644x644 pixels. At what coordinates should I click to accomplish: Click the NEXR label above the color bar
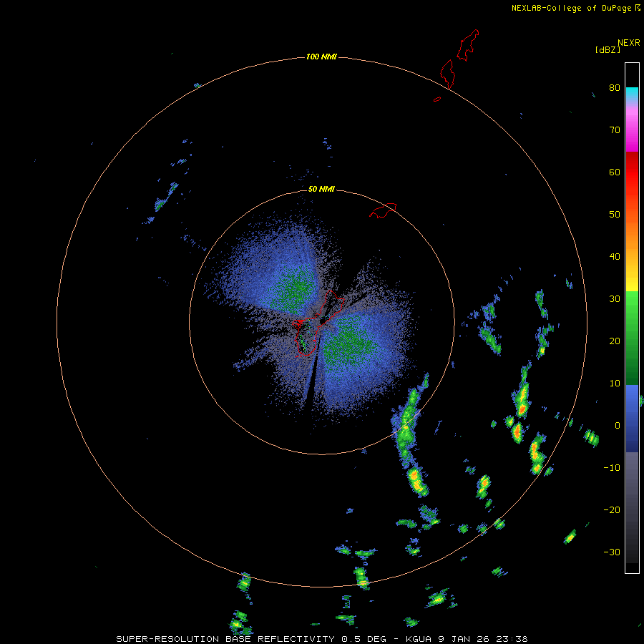coord(629,43)
